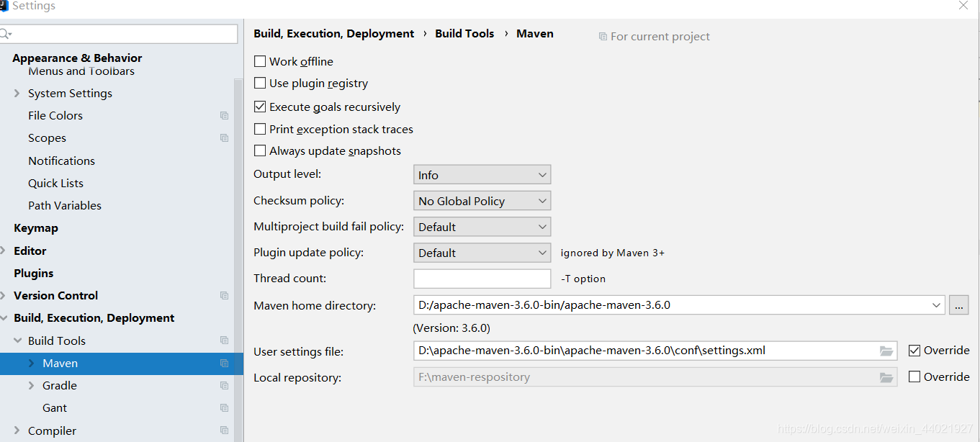The width and height of the screenshot is (980, 442).
Task: Select Appearance & Behavior category
Action: (77, 58)
